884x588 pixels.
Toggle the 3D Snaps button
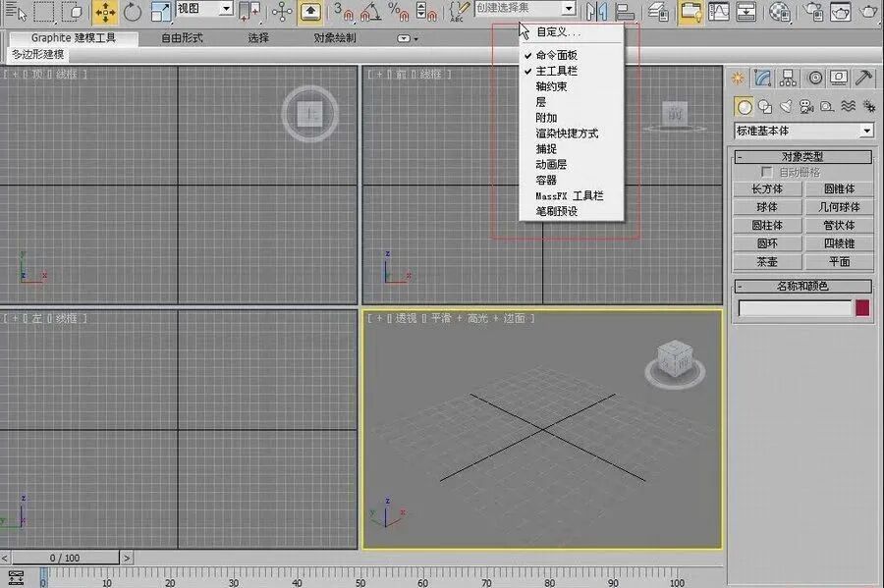point(343,12)
